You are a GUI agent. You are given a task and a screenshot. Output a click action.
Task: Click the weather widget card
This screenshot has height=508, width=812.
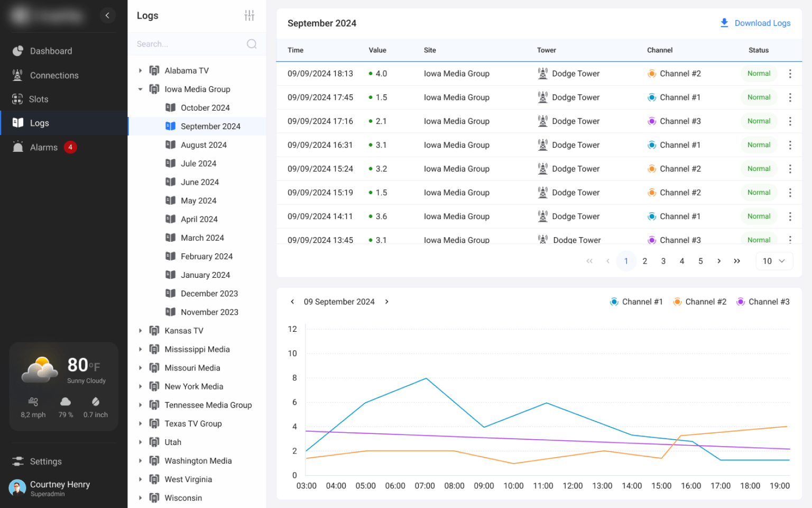63,386
